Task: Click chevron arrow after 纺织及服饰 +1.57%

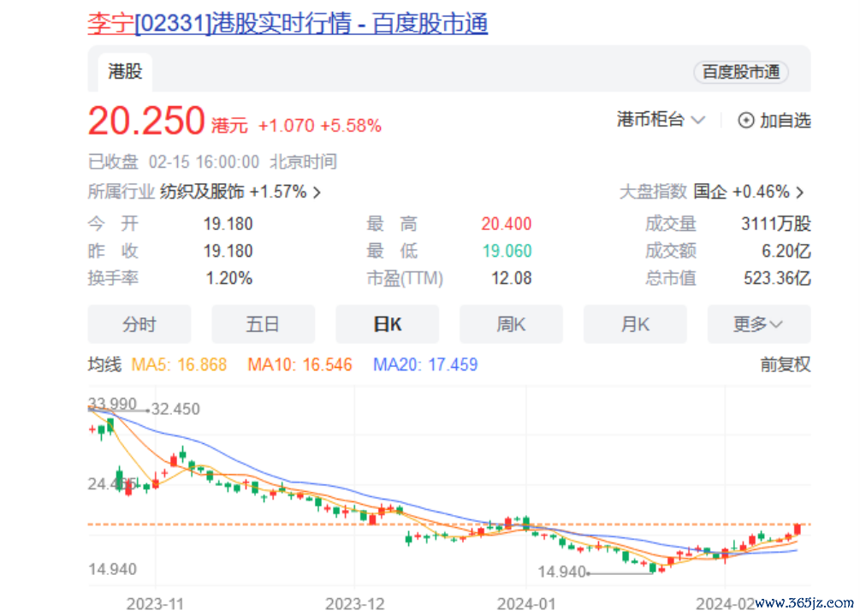Action: [317, 192]
